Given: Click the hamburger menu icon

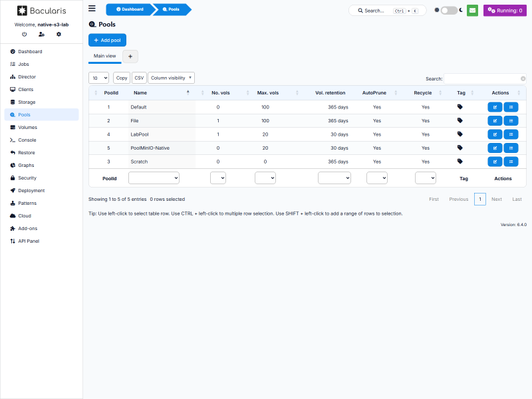Looking at the screenshot, I should tap(92, 9).
